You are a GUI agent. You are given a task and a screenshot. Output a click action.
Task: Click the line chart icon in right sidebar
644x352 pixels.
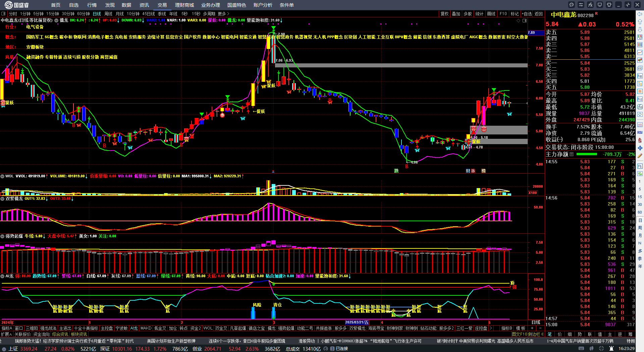(640, 53)
